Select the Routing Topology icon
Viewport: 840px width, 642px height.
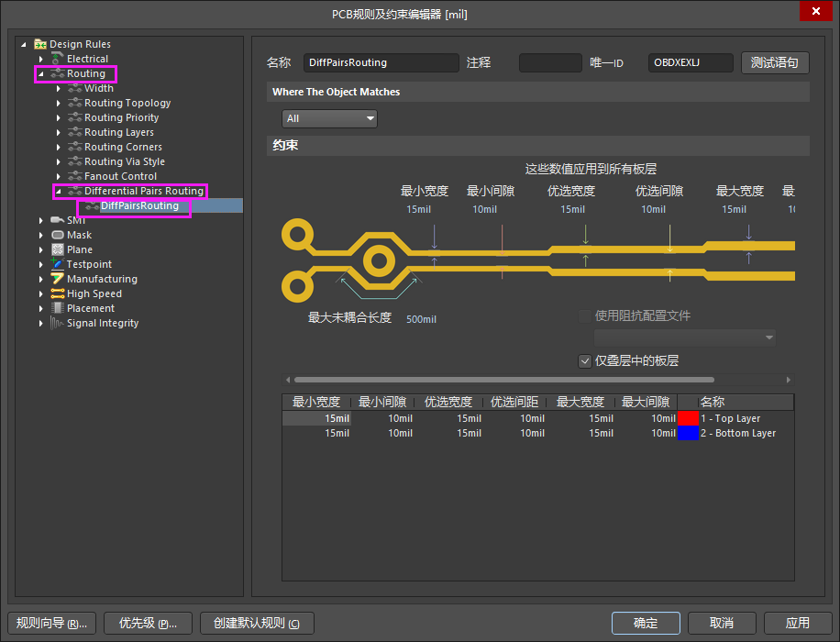coord(75,103)
